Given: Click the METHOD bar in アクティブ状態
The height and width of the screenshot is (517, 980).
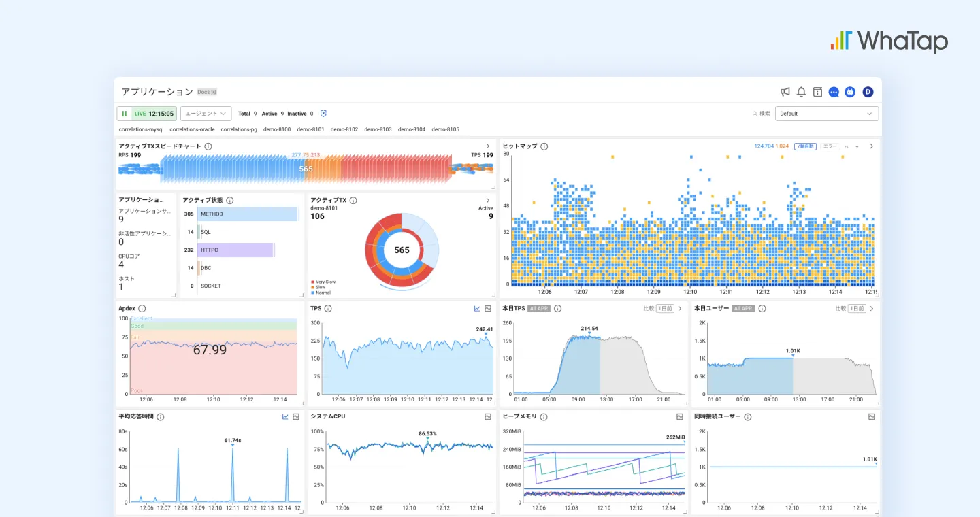Looking at the screenshot, I should [x=248, y=214].
